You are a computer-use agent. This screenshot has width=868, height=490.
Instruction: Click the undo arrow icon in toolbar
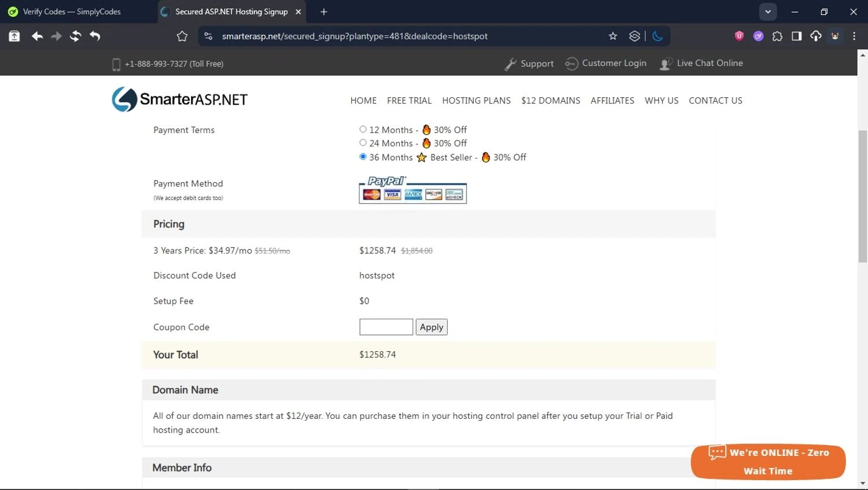coord(95,36)
